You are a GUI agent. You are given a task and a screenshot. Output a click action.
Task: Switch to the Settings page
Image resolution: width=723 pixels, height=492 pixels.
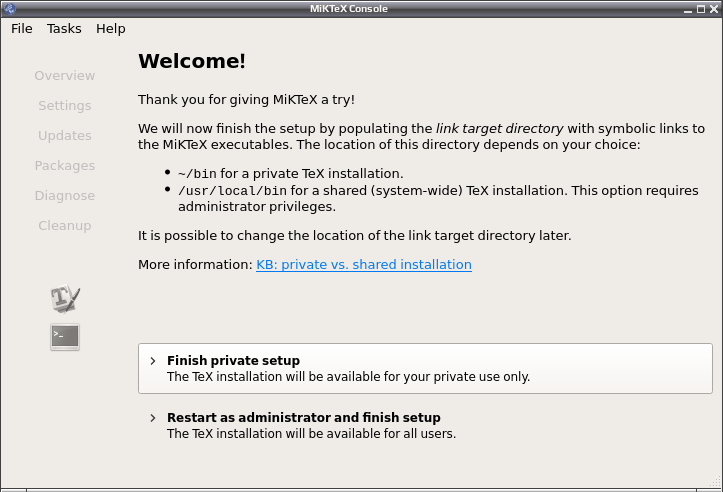point(65,106)
